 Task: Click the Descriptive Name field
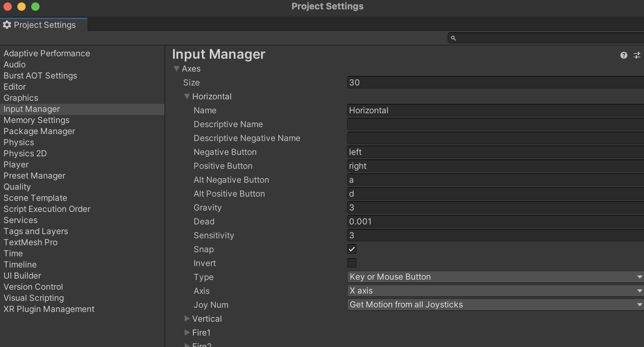point(495,124)
